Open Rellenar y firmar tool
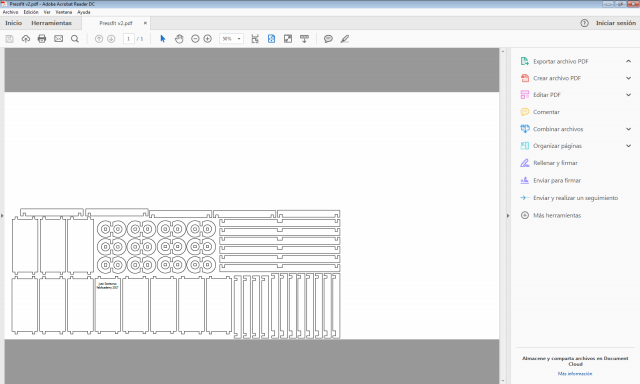This screenshot has height=384, width=640. tap(555, 163)
